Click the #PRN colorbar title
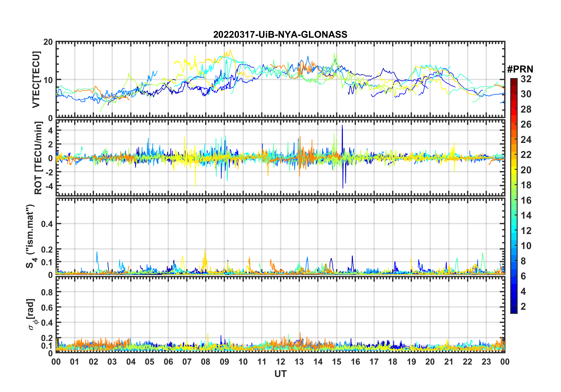The image size is (561, 392). (x=520, y=69)
